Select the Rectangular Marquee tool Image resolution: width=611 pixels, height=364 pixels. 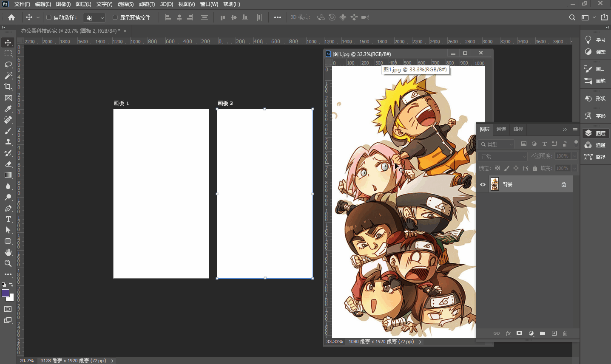point(8,54)
